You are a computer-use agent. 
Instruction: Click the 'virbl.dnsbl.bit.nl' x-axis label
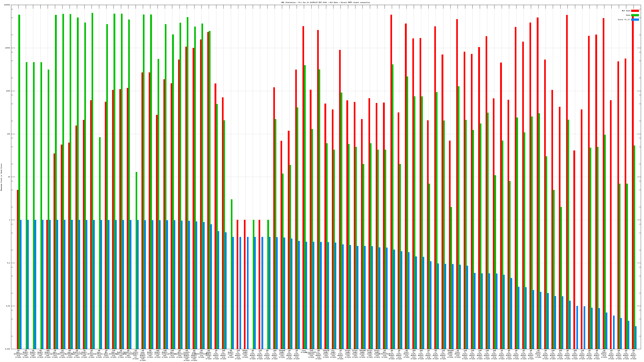point(135,355)
